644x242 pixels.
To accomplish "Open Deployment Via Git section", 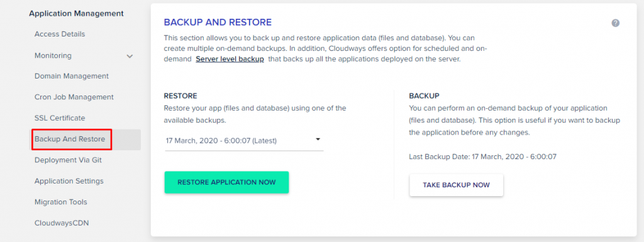I will pyautogui.click(x=68, y=160).
